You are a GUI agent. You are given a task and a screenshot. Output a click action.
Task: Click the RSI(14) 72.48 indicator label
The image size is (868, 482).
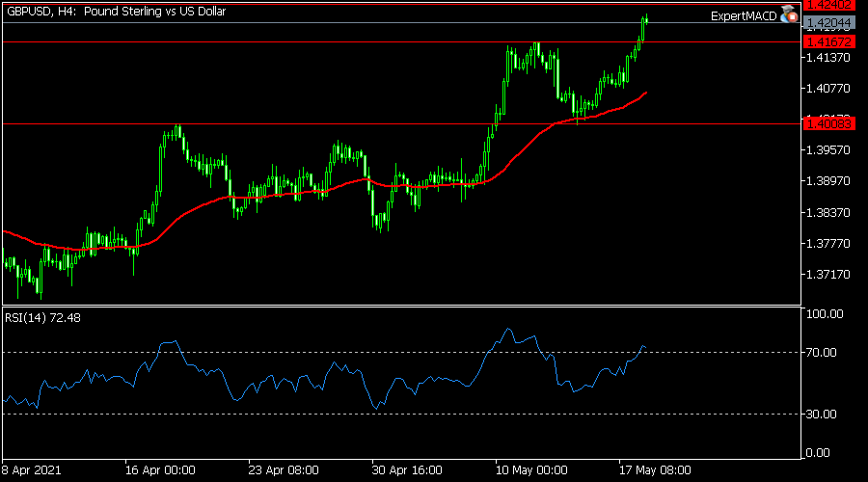42,318
